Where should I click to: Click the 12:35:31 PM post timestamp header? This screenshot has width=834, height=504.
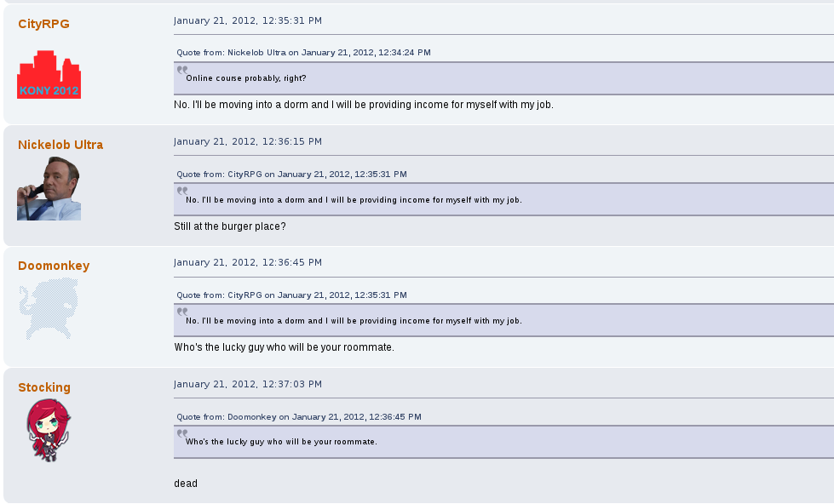point(248,20)
